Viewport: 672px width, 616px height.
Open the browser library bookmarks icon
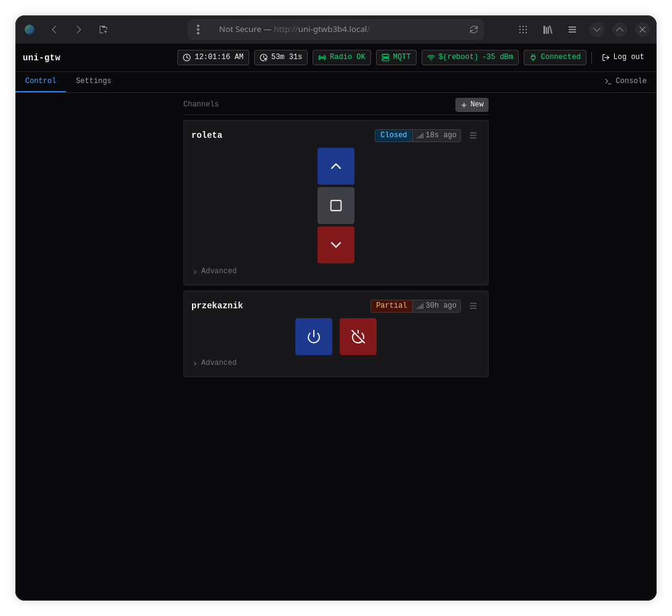[548, 30]
